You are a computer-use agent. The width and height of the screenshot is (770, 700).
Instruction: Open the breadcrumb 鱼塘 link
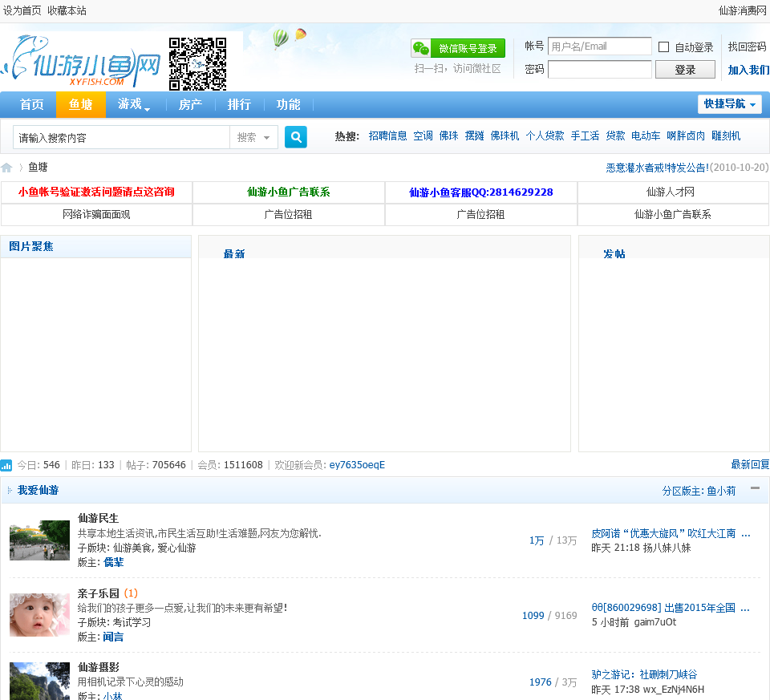coord(38,168)
